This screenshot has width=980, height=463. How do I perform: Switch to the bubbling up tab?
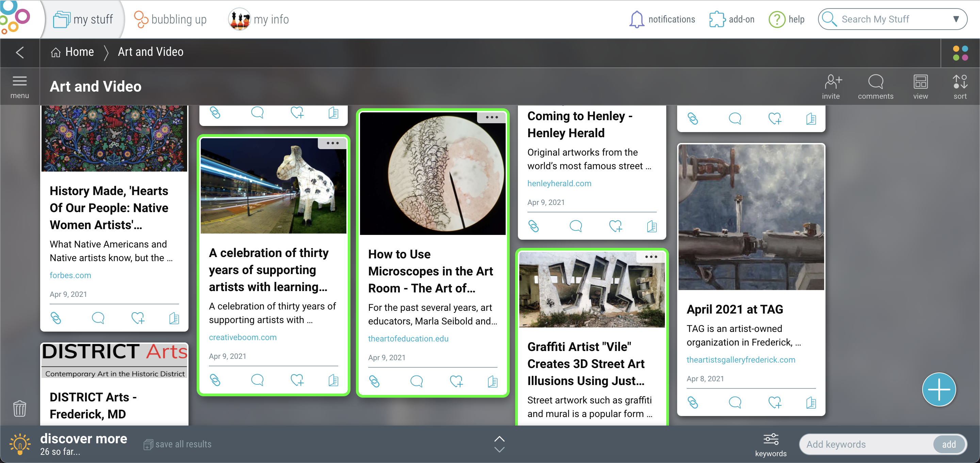tap(170, 19)
